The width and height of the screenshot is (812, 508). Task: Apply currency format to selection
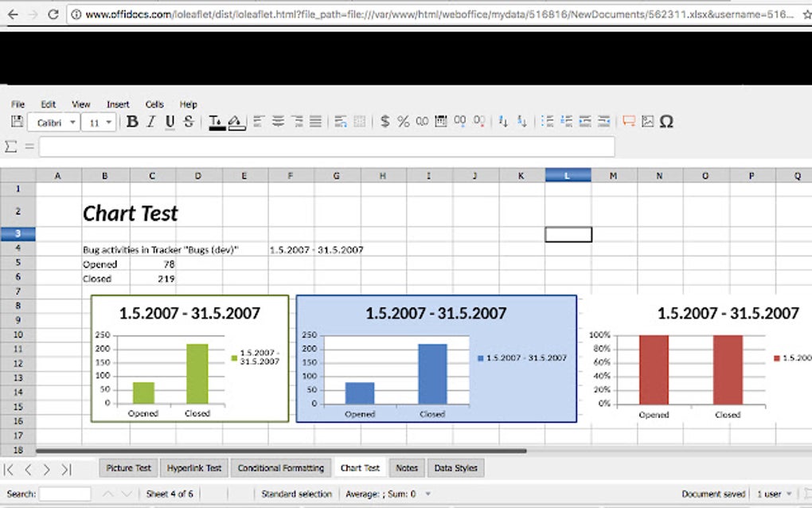click(x=385, y=121)
